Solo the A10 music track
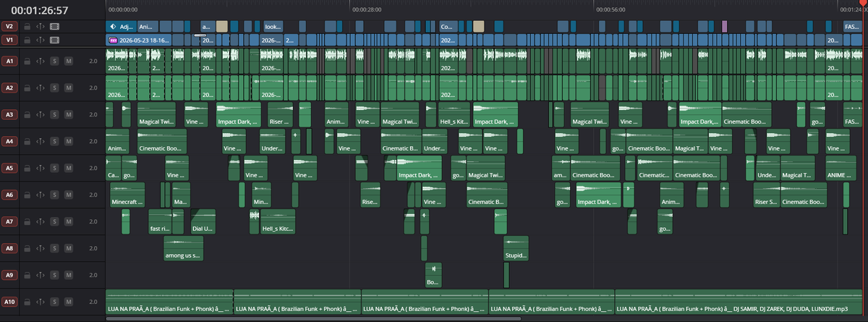 tap(55, 302)
